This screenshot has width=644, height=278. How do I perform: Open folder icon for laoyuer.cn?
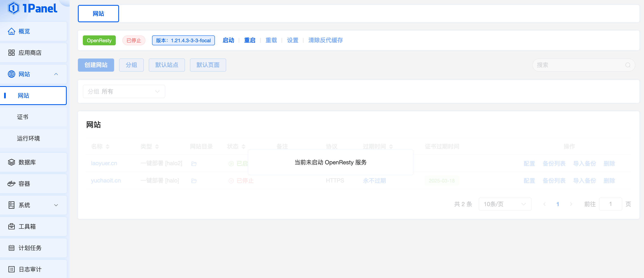click(194, 164)
